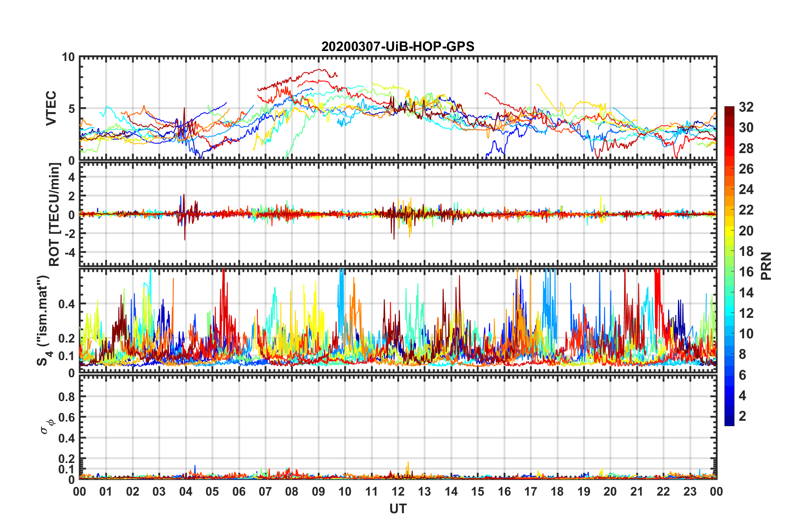Select the VTEC y-axis label
Image resolution: width=796 pixels, height=532 pixels.
[51, 108]
